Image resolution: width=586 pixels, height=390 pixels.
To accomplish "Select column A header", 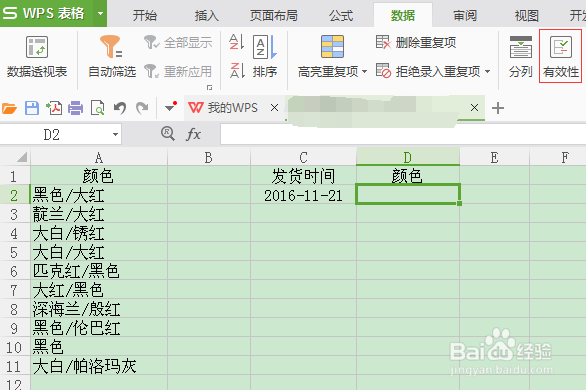I will 99,157.
